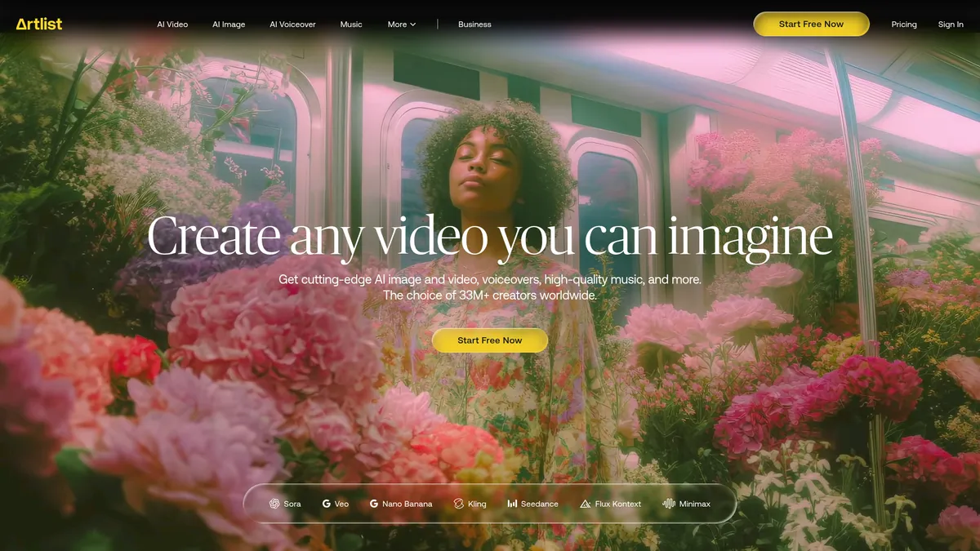
Task: Click the hero Start Free Now button
Action: (x=489, y=340)
